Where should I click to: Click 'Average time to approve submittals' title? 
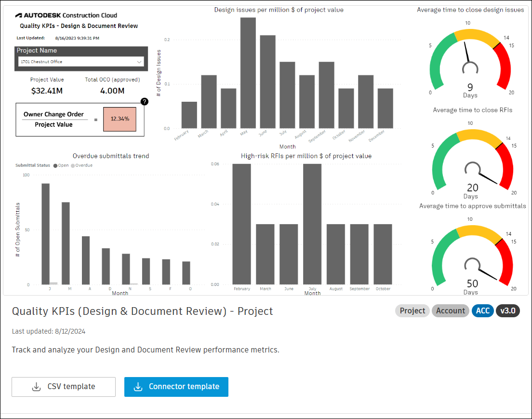point(473,206)
